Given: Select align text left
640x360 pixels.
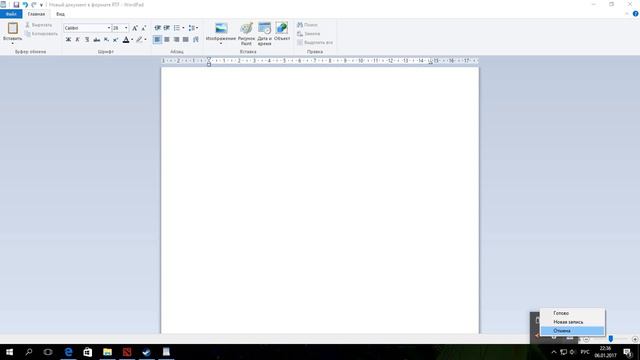Looking at the screenshot, I should (x=157, y=40).
